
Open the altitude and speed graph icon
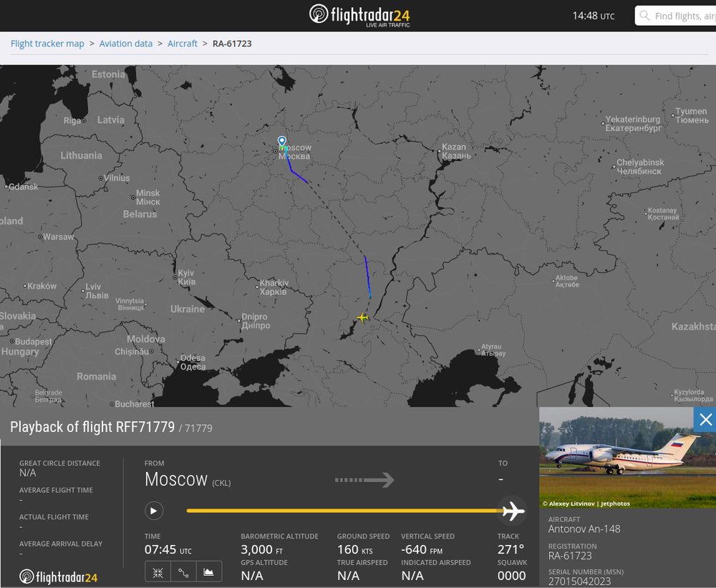(208, 572)
